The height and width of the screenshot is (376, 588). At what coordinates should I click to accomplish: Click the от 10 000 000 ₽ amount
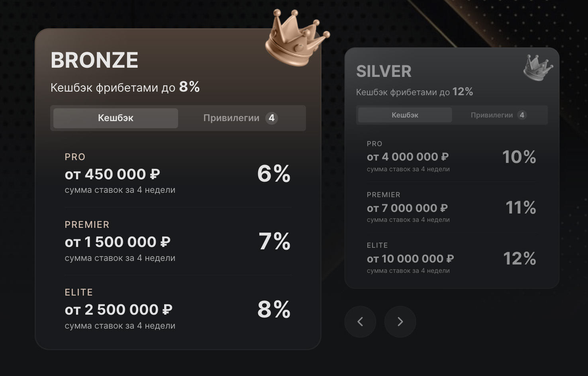pyautogui.click(x=410, y=259)
